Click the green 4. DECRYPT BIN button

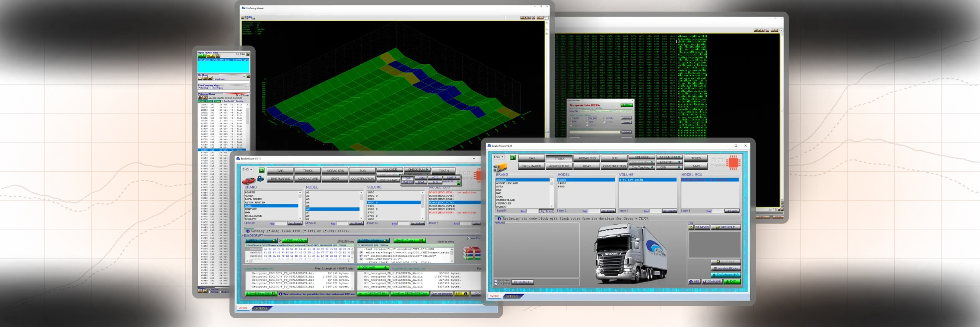click(373, 294)
